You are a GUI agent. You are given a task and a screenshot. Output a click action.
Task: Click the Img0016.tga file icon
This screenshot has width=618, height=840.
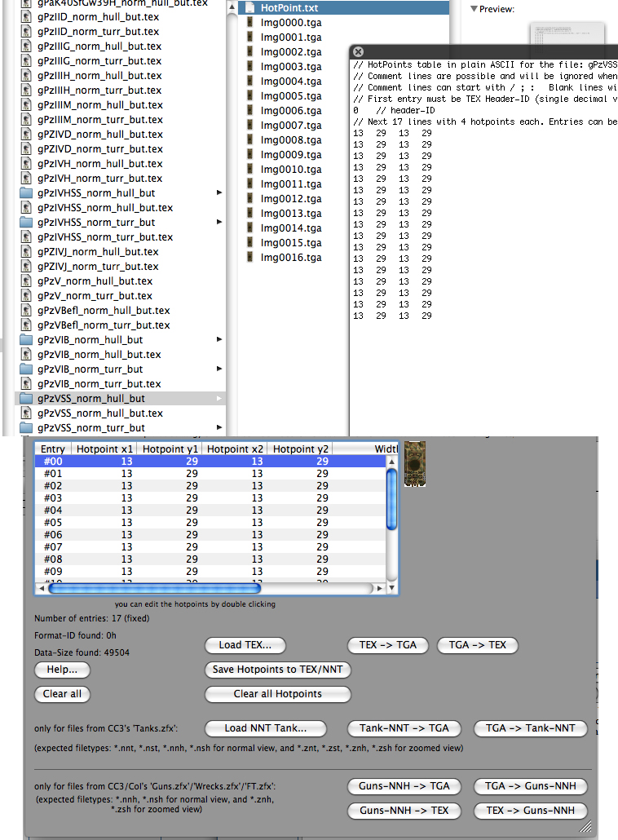click(249, 257)
